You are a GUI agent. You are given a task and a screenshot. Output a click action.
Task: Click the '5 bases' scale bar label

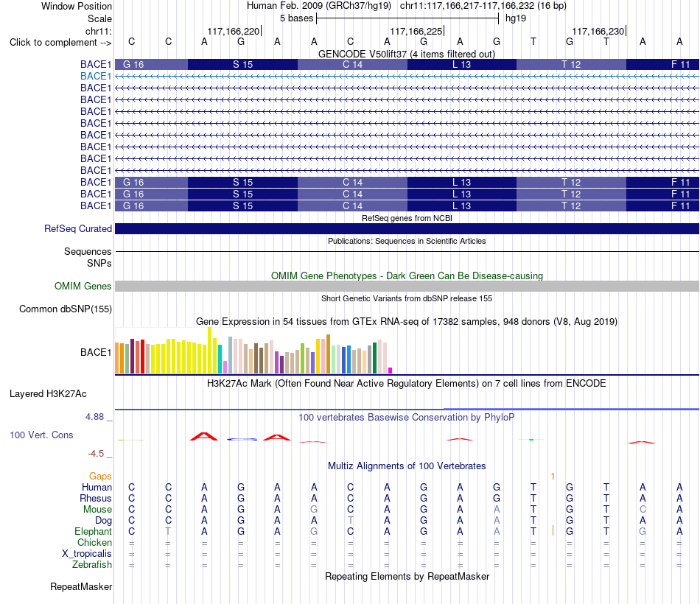pos(296,18)
